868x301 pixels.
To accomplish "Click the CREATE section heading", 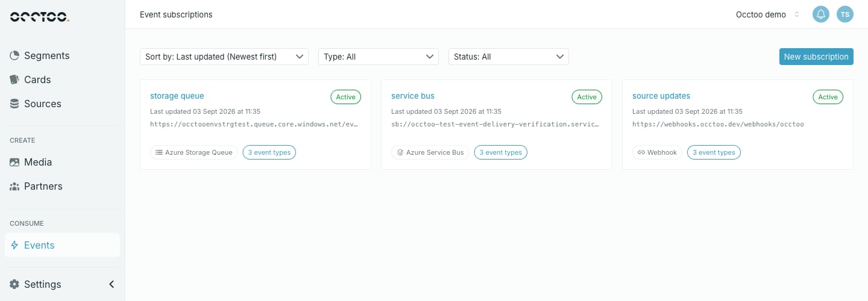I will tap(22, 140).
